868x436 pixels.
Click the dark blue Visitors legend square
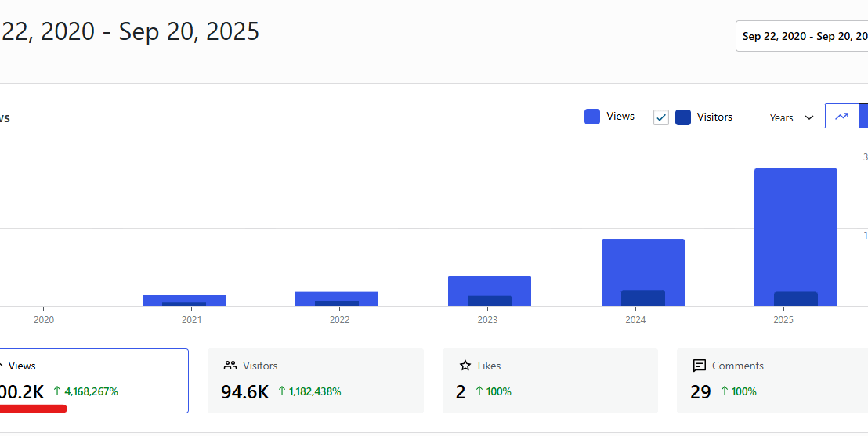(683, 117)
